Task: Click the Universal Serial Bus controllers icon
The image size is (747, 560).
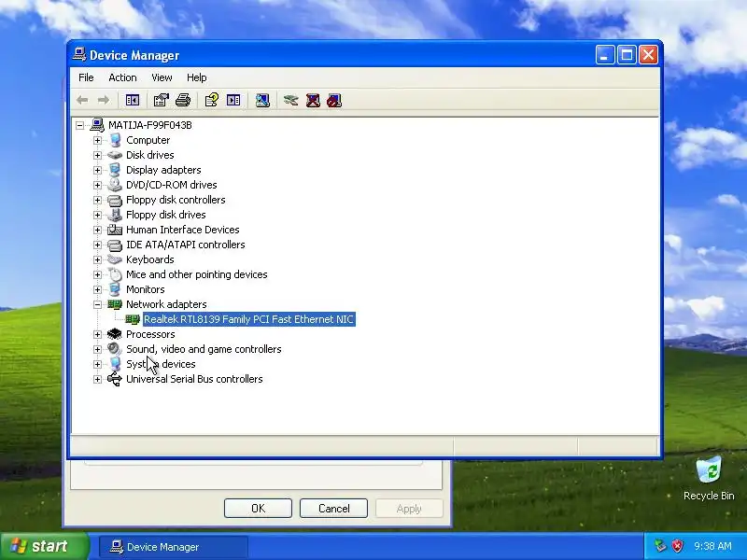Action: [114, 379]
